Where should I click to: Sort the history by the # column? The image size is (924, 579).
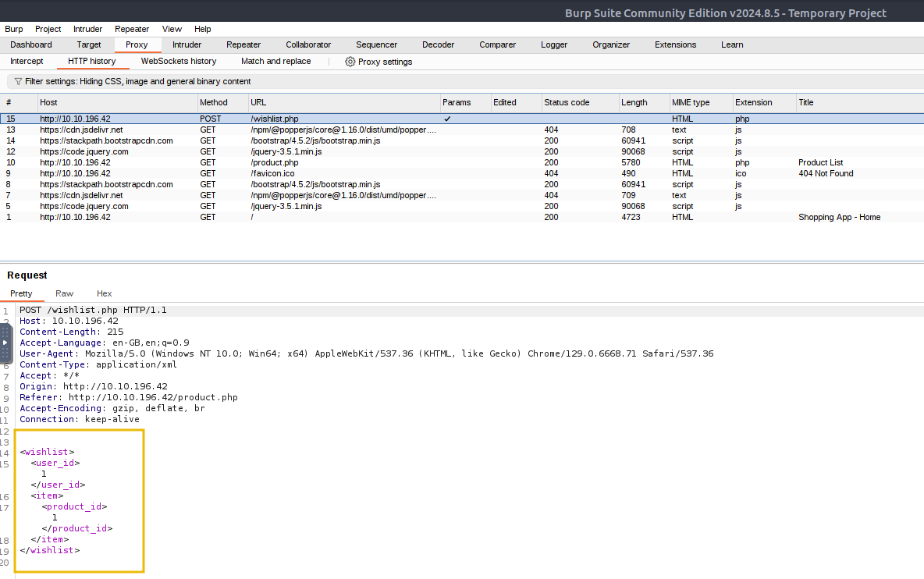[x=19, y=102]
